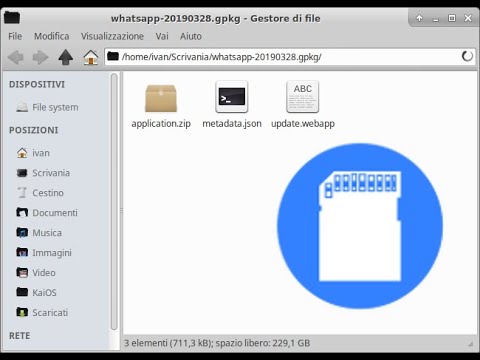
Task: Click the Cestino trash icon
Action: click(x=22, y=192)
